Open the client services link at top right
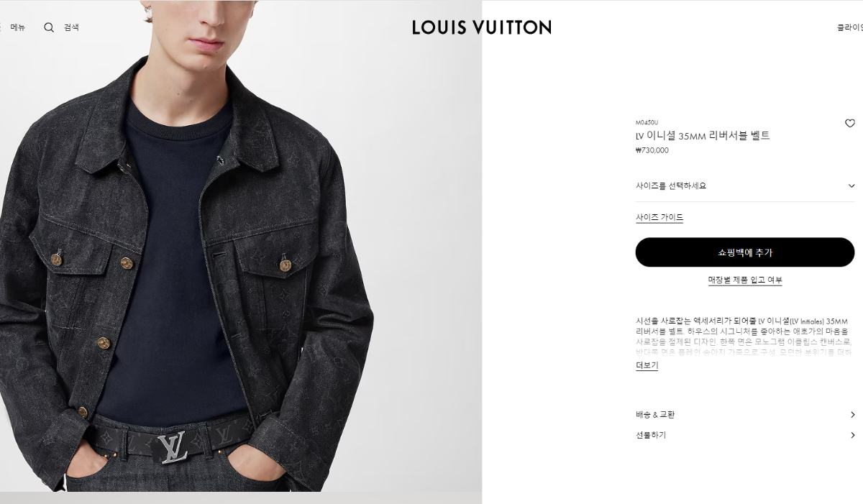863x504 pixels. (849, 27)
